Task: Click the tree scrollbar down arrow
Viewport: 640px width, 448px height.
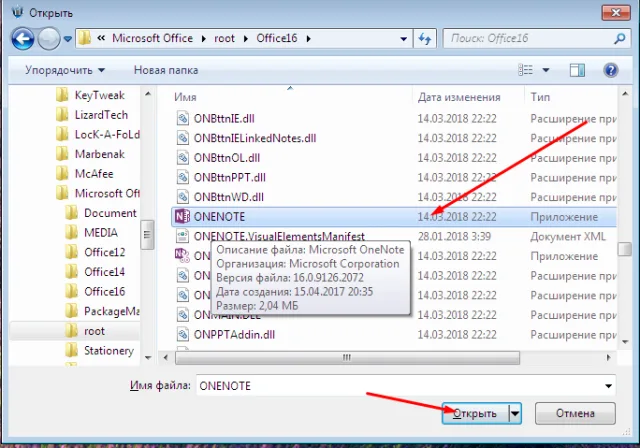Action: pyautogui.click(x=148, y=358)
